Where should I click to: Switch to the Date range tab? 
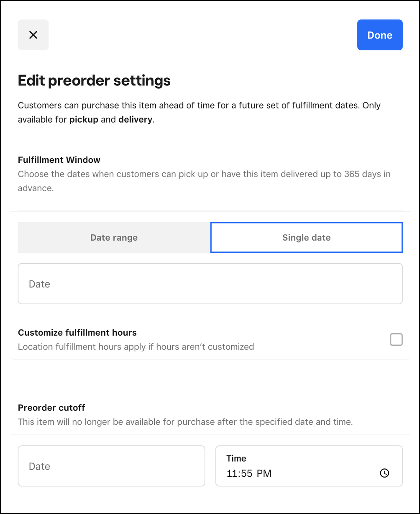click(114, 238)
